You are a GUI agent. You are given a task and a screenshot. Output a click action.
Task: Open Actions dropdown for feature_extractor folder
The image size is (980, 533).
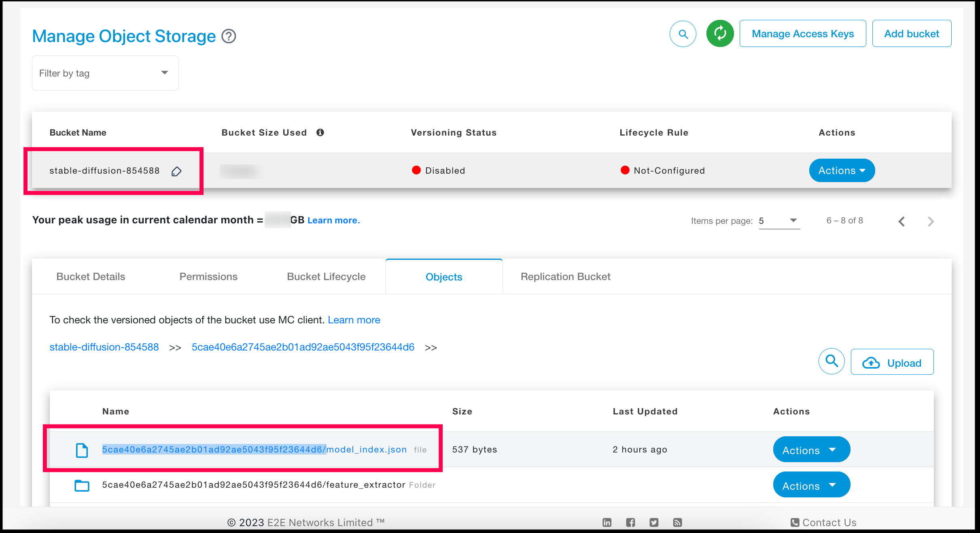(811, 485)
